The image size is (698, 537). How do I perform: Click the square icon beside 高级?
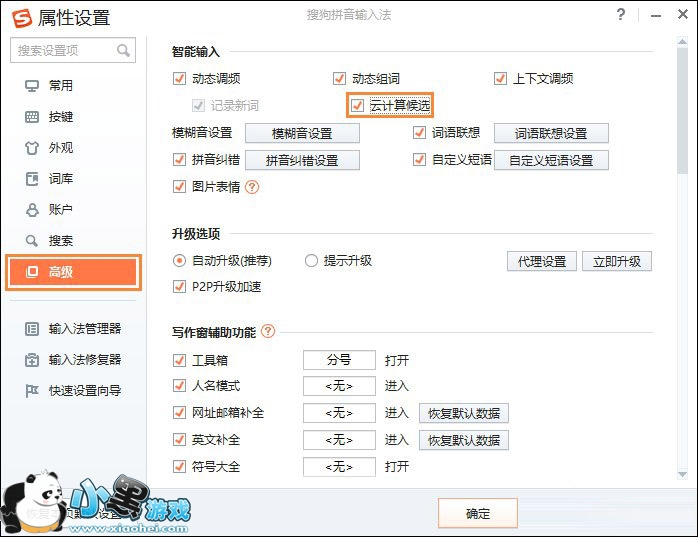(x=32, y=272)
